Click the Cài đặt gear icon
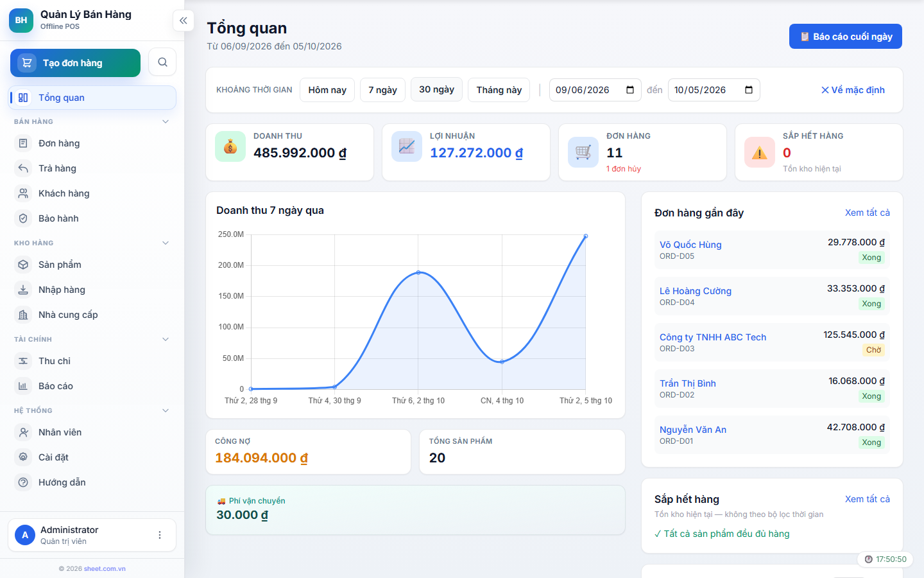 click(23, 457)
